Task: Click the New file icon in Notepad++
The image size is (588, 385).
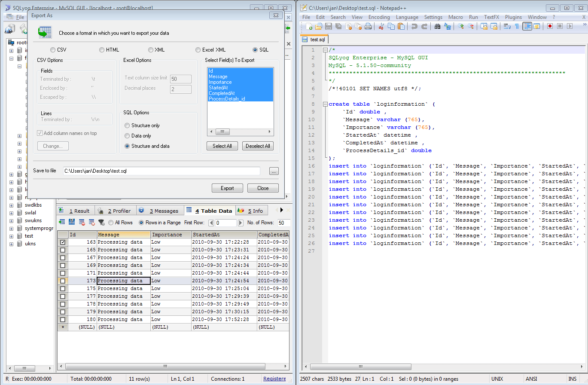Action: click(309, 26)
